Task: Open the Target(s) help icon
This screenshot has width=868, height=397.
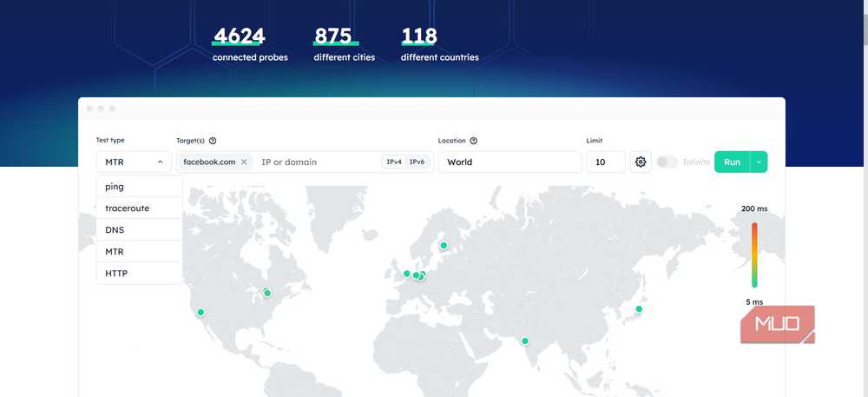Action: (213, 141)
